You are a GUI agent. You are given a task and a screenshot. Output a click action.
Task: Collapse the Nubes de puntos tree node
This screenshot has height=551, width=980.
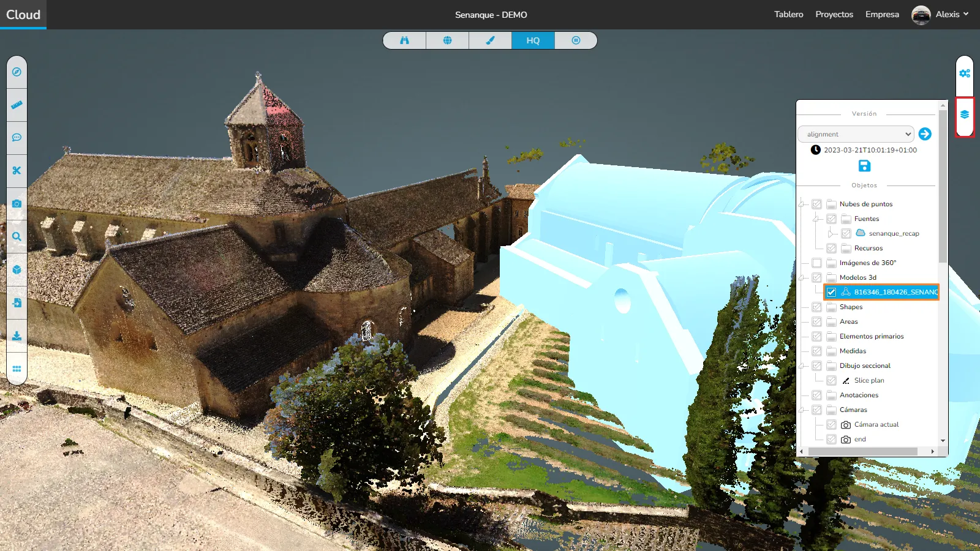coord(802,204)
